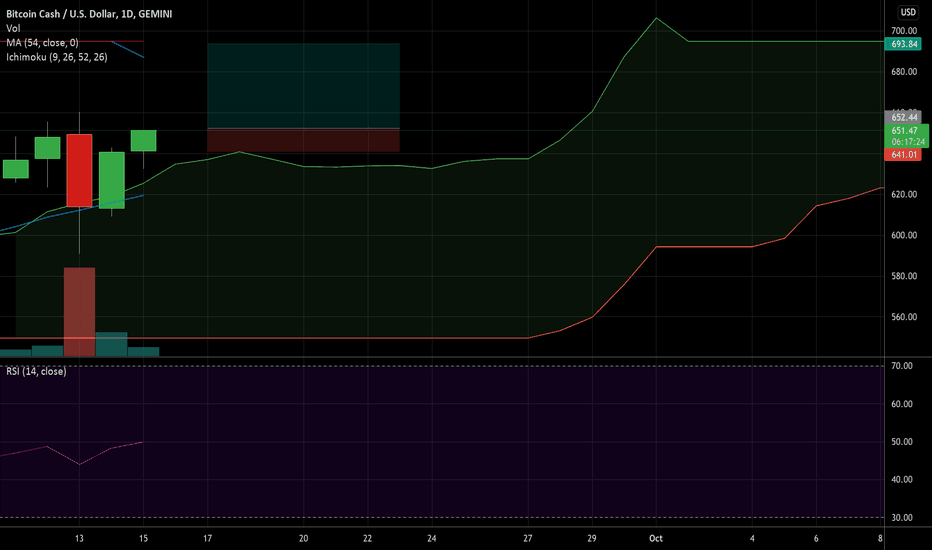Click the 700.00 price axis label
The width and height of the screenshot is (932, 550).
pyautogui.click(x=903, y=31)
